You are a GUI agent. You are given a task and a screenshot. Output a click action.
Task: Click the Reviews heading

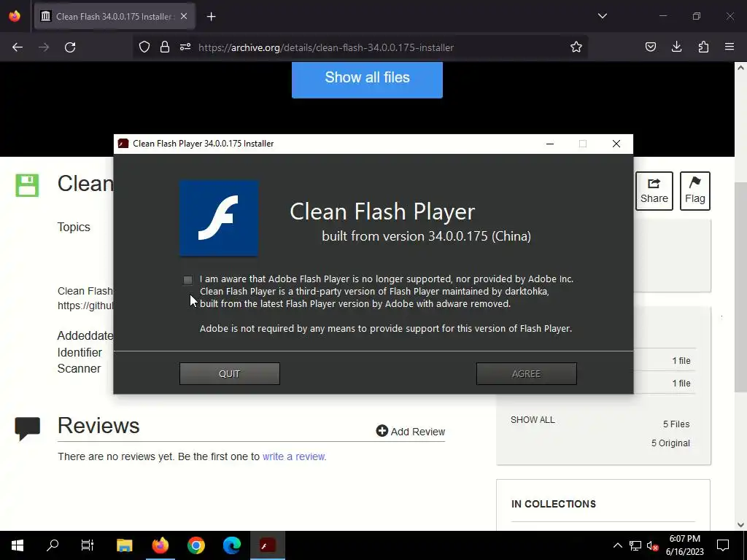pos(98,426)
